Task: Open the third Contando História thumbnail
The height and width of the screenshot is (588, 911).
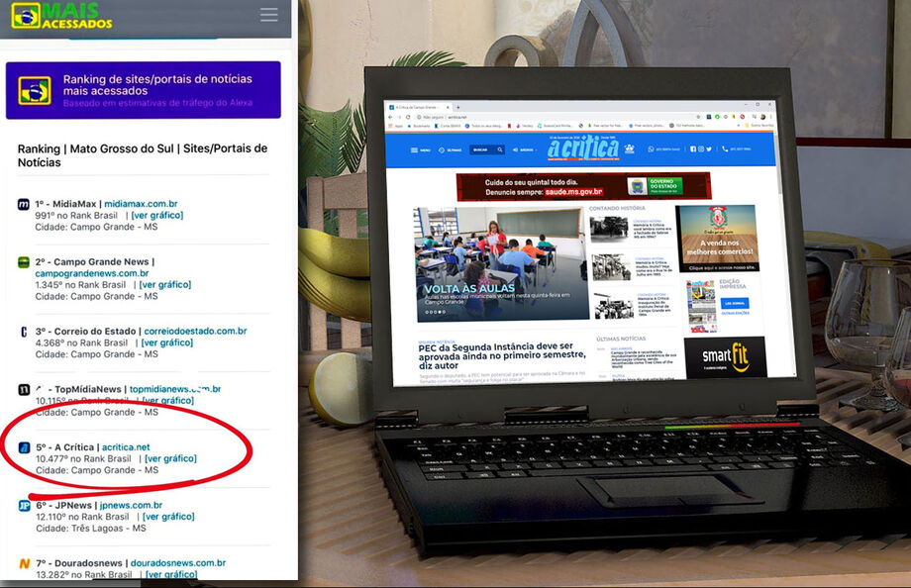Action: click(614, 306)
